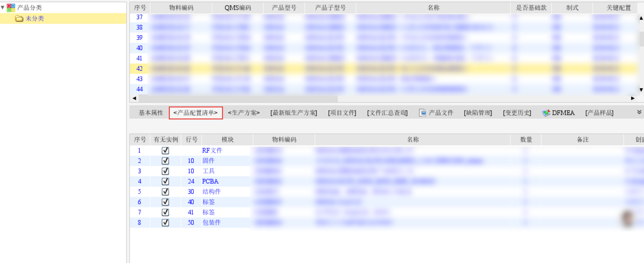Click line number 24 in the PCBA row
The image size is (644, 263).
point(191,181)
